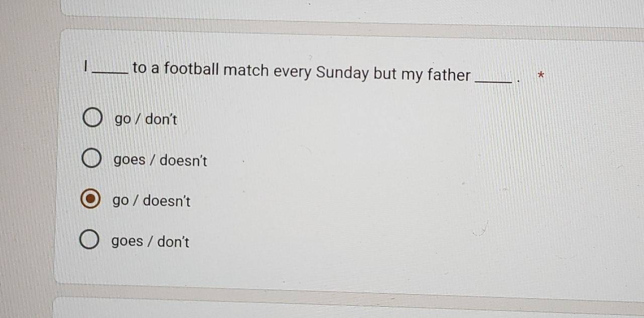Click the word "father" in the question
Screen dimensions: 644x318
point(448,75)
